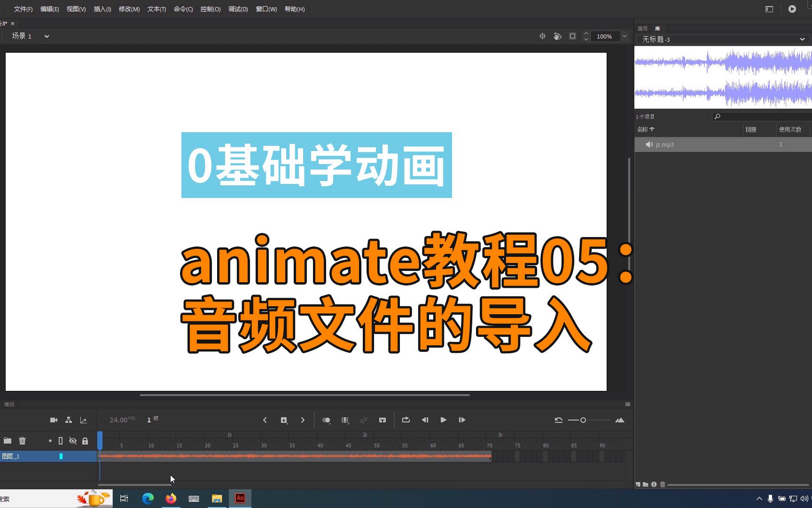Switch to the 属性 panel tab
Image resolution: width=812 pixels, height=508 pixels.
point(642,29)
